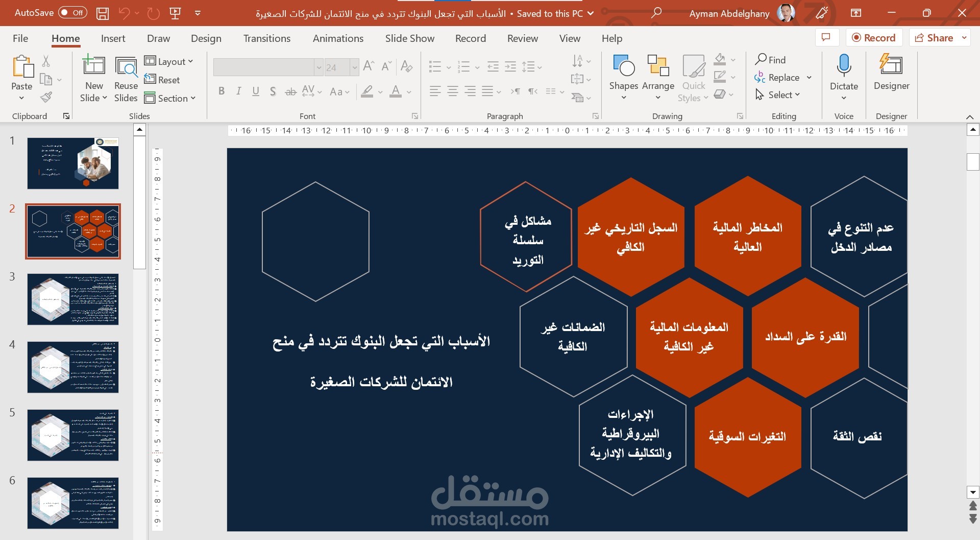The image size is (980, 540).
Task: Click the Arrange icon
Action: [x=658, y=66]
